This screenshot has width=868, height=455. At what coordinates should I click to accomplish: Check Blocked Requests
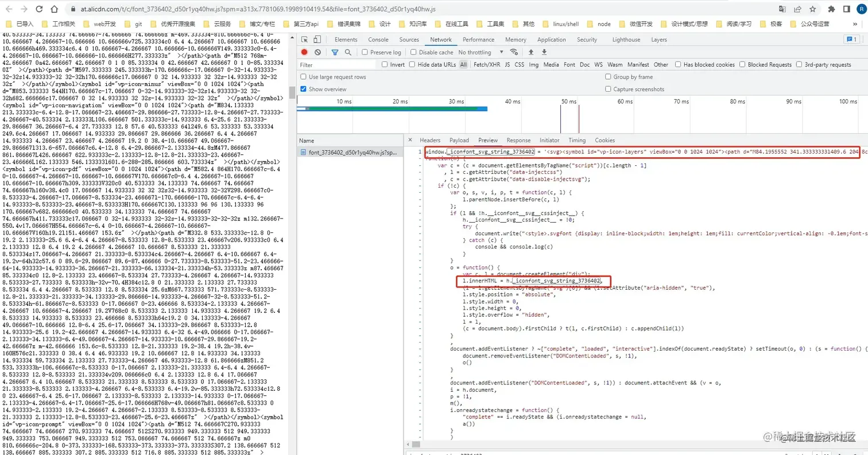click(x=742, y=65)
